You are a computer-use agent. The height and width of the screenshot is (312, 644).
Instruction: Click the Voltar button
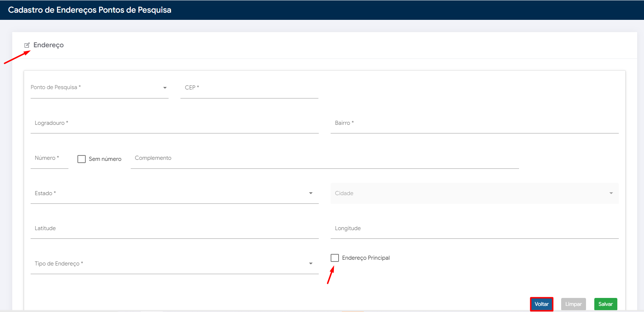point(542,304)
